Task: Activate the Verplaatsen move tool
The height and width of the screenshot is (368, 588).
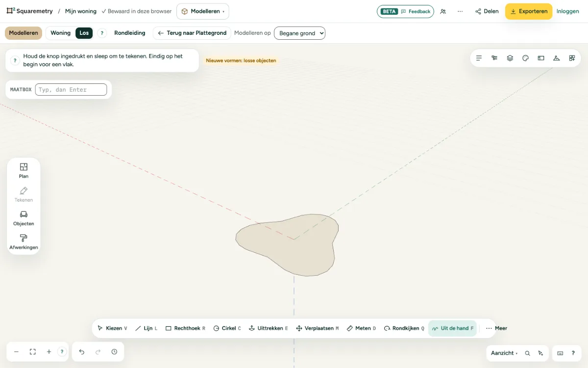Action: pyautogui.click(x=318, y=328)
